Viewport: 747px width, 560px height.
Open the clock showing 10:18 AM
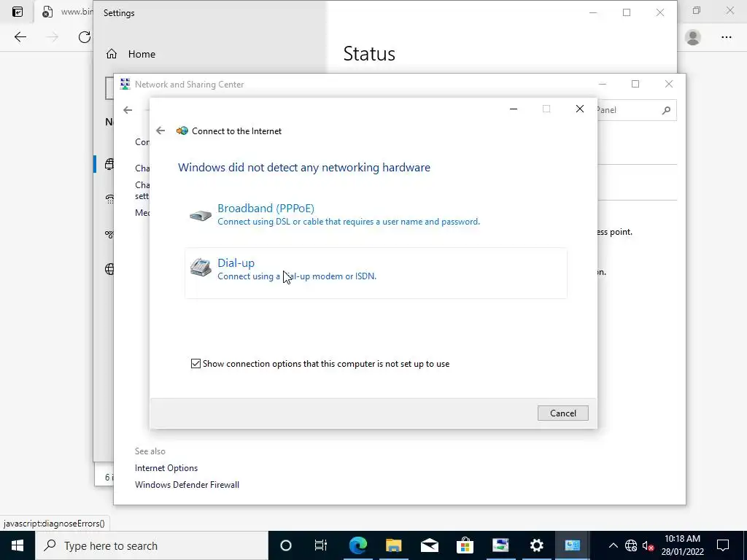pyautogui.click(x=682, y=545)
